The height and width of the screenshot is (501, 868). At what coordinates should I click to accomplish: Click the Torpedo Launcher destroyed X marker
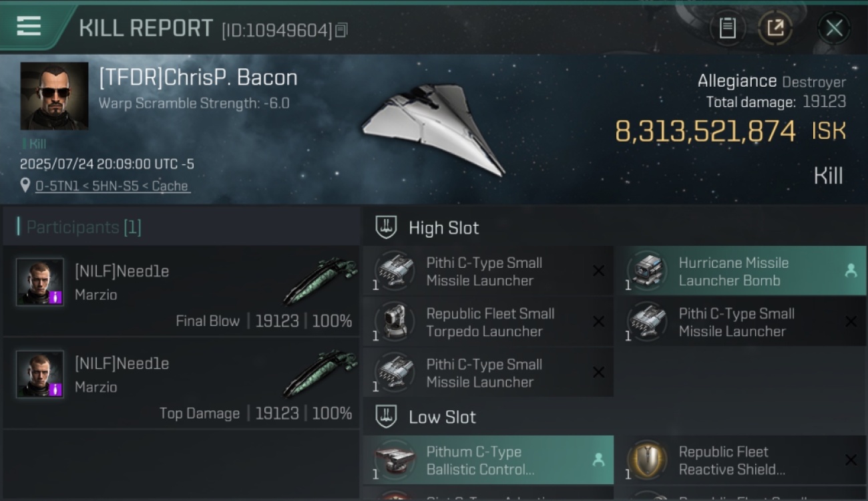pyautogui.click(x=598, y=322)
